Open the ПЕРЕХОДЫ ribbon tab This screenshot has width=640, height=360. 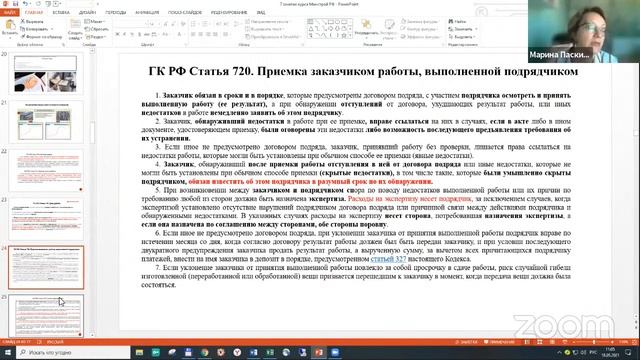tap(116, 12)
